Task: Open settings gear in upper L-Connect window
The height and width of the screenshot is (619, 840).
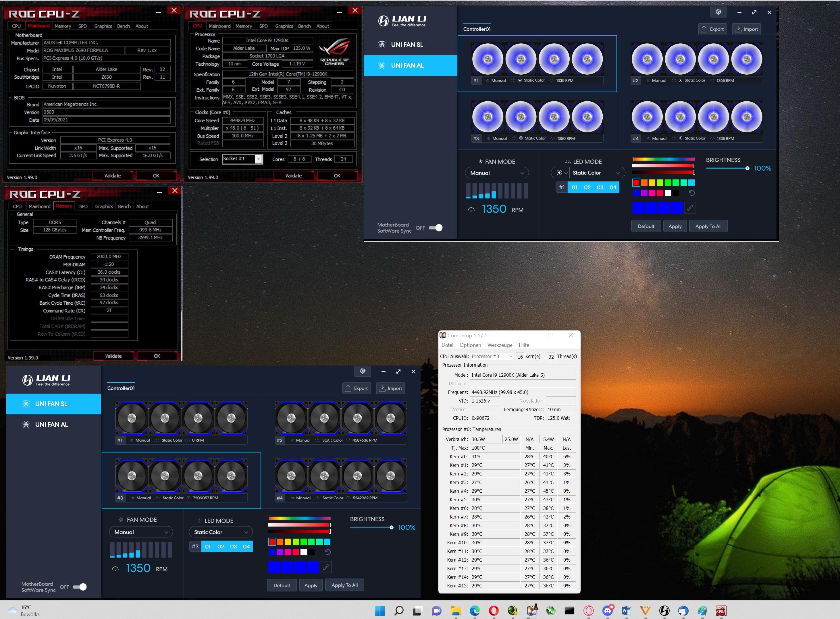Action: click(718, 12)
